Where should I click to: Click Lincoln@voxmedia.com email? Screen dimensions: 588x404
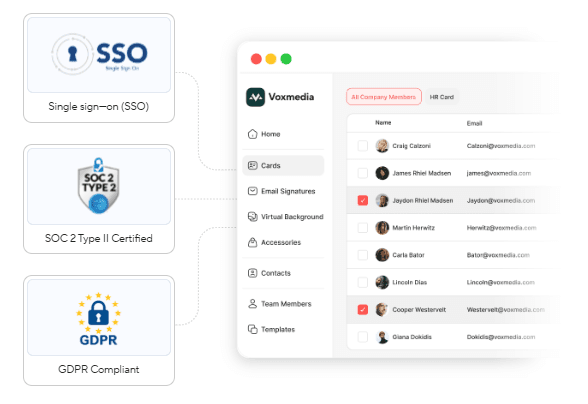(501, 282)
